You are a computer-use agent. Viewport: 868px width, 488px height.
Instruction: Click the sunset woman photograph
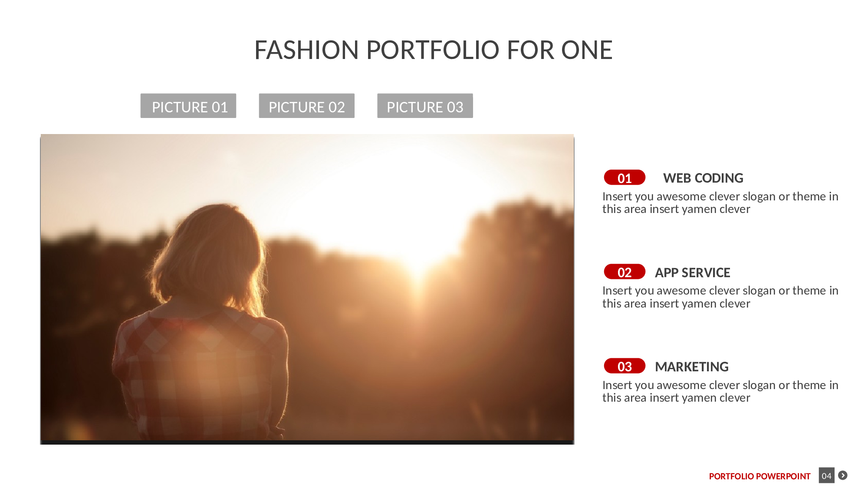307,288
